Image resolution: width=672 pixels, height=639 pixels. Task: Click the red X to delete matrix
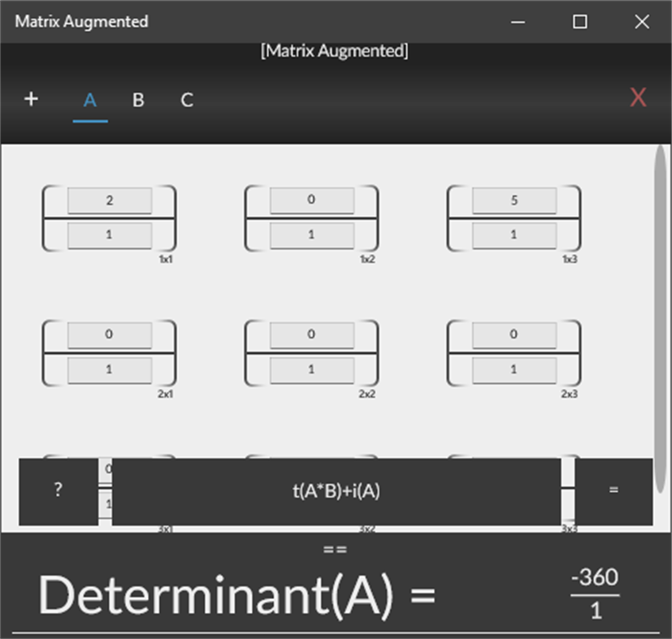(639, 97)
